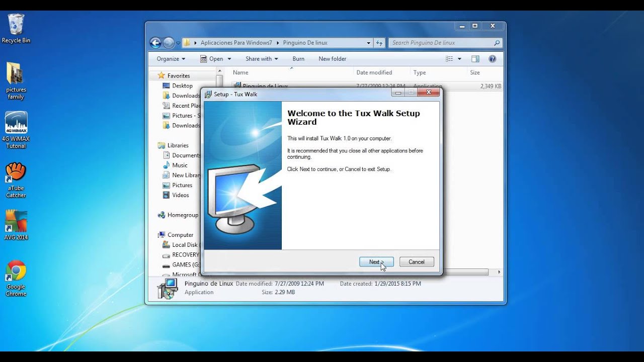The image size is (644, 362).
Task: Click New folder in the toolbar
Action: [x=333, y=59]
